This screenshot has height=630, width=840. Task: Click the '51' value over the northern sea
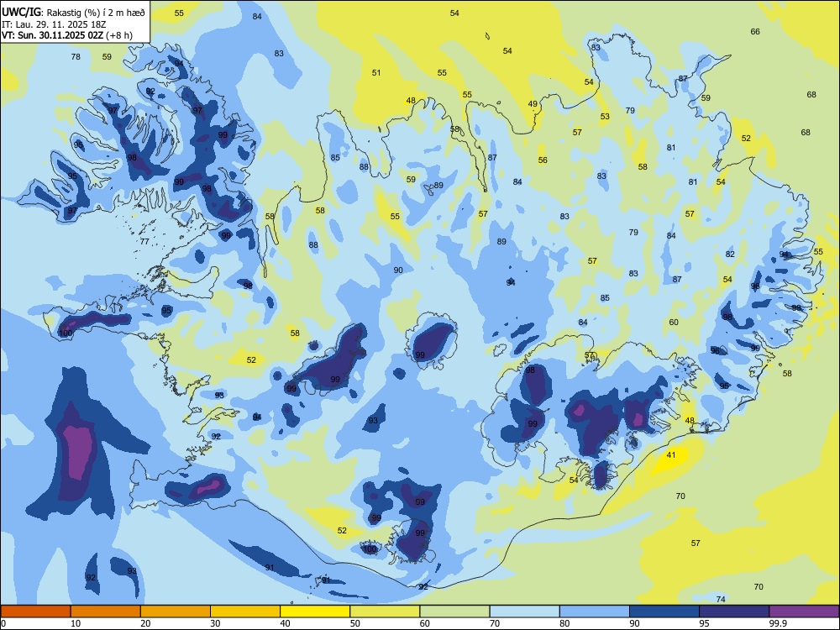376,72
